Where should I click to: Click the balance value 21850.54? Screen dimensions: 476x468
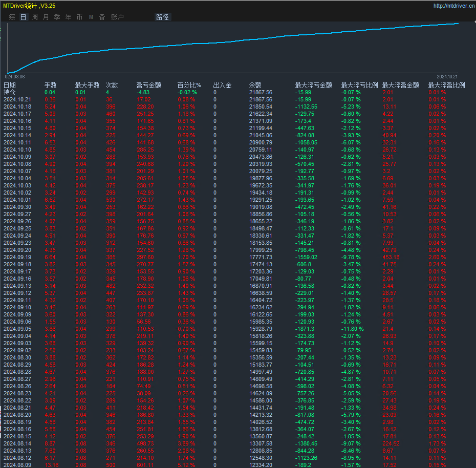point(261,107)
